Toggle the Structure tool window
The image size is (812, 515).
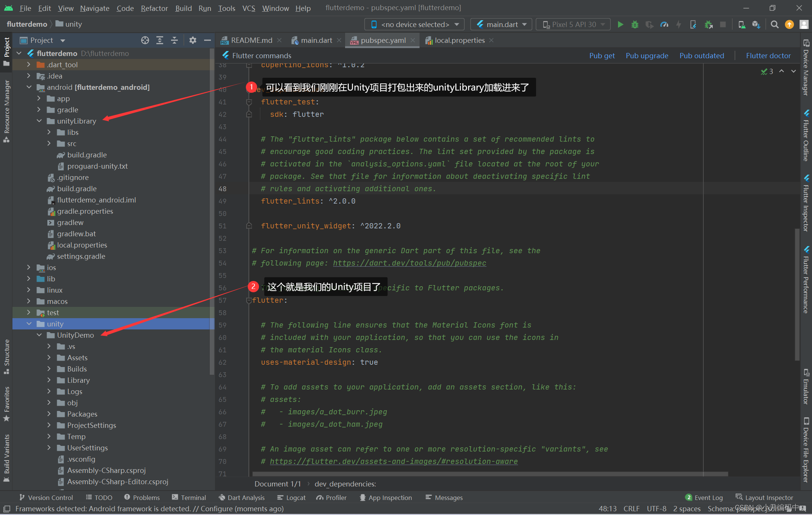(x=6, y=356)
